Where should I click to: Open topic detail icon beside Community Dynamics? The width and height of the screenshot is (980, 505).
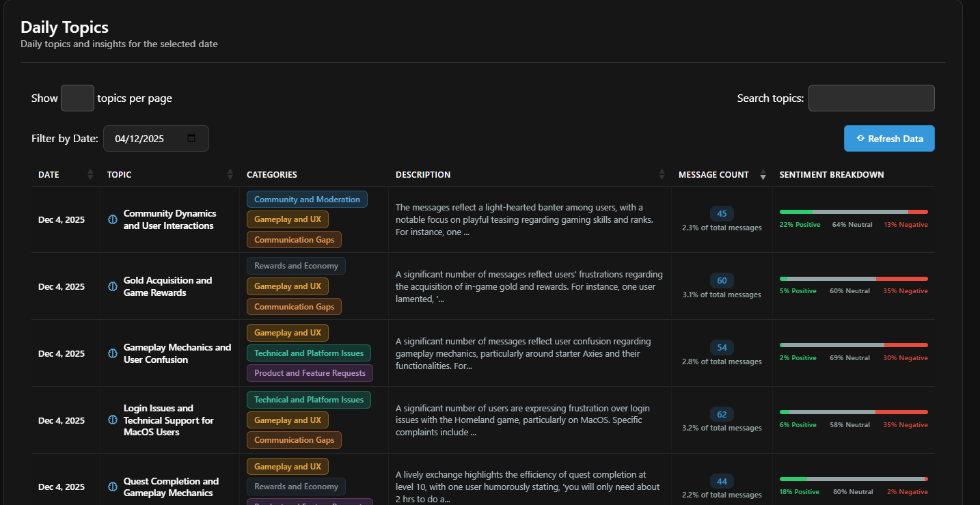click(112, 219)
